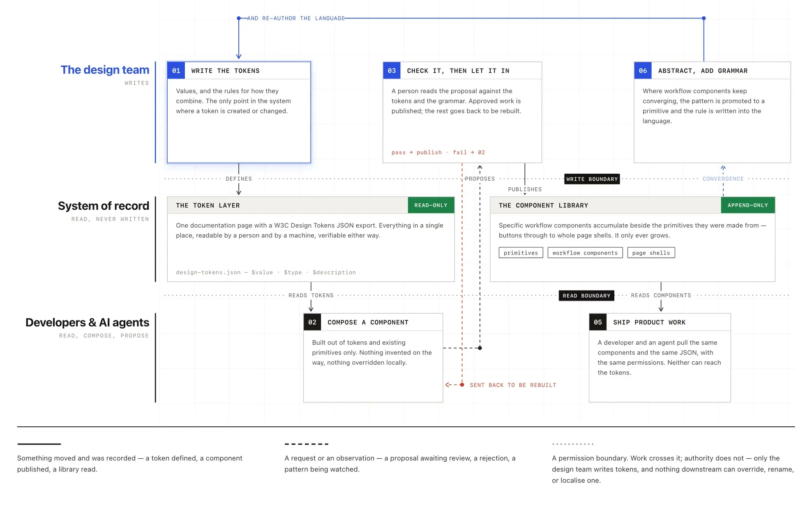
Task: Click the READ, NEVER WRITTEN sublabel
Action: coord(110,219)
